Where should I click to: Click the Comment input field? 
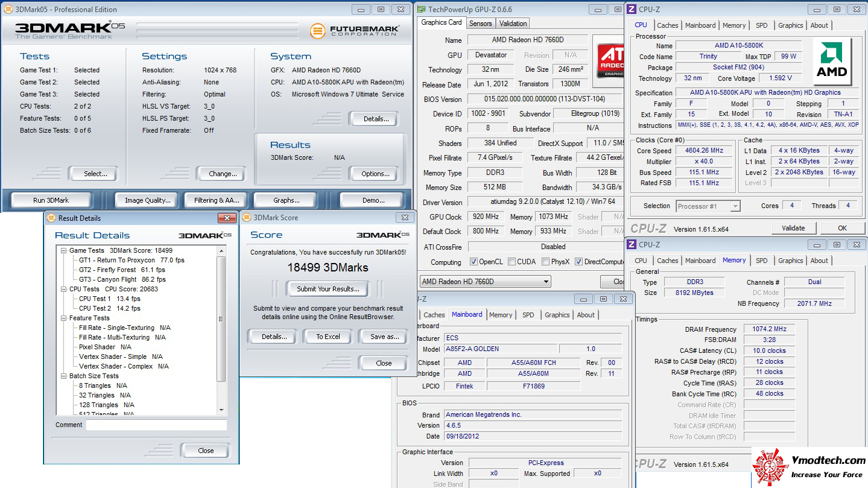(156, 425)
